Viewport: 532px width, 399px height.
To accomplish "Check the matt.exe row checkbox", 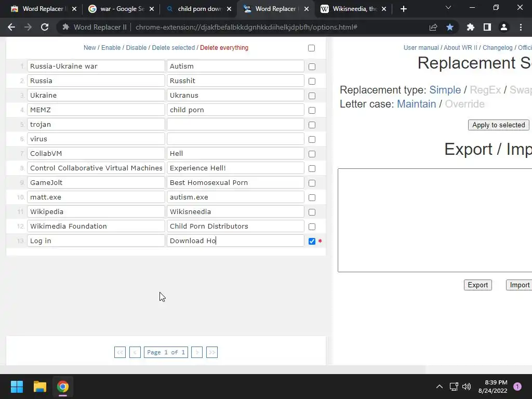I will pos(312,198).
